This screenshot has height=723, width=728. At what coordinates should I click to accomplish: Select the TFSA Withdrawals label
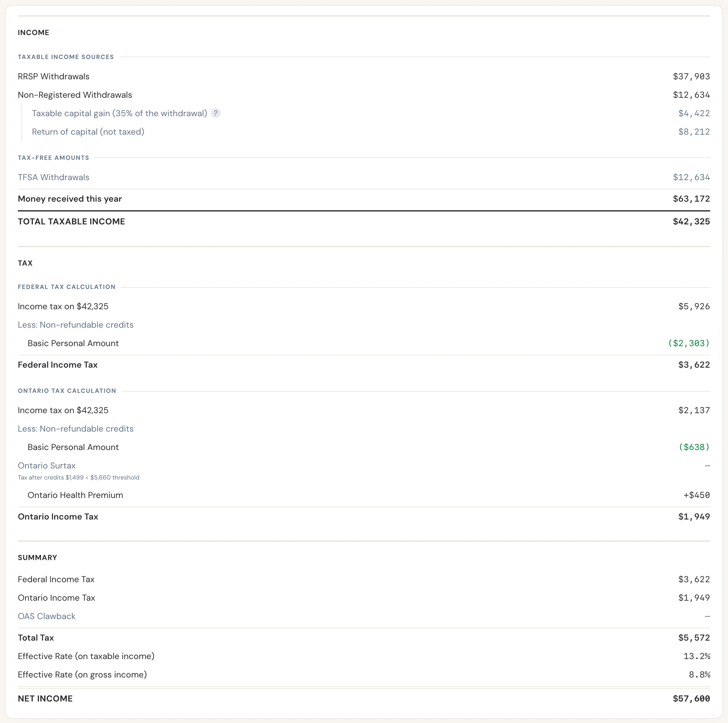(x=53, y=177)
